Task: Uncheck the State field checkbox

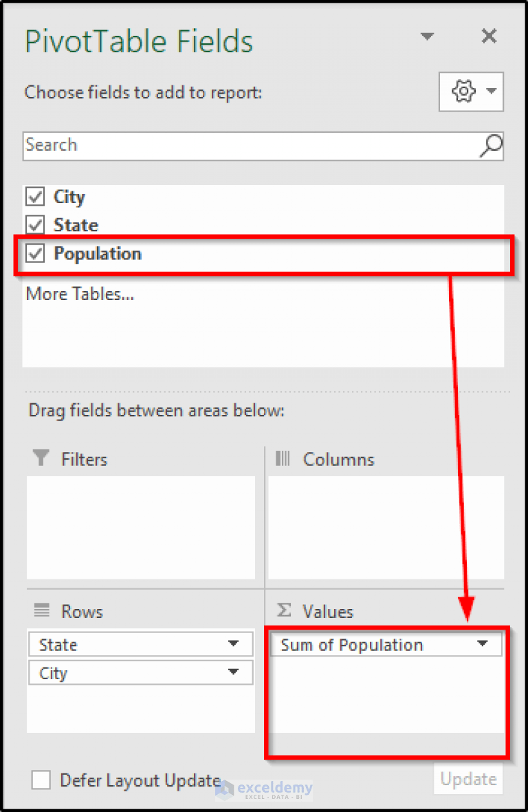Action: pos(34,225)
